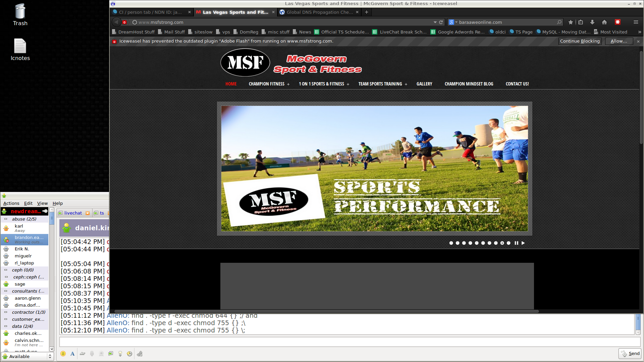Image resolution: width=644 pixels, height=362 pixels.
Task: Collapse the data (2/4) group
Action: tap(6, 326)
